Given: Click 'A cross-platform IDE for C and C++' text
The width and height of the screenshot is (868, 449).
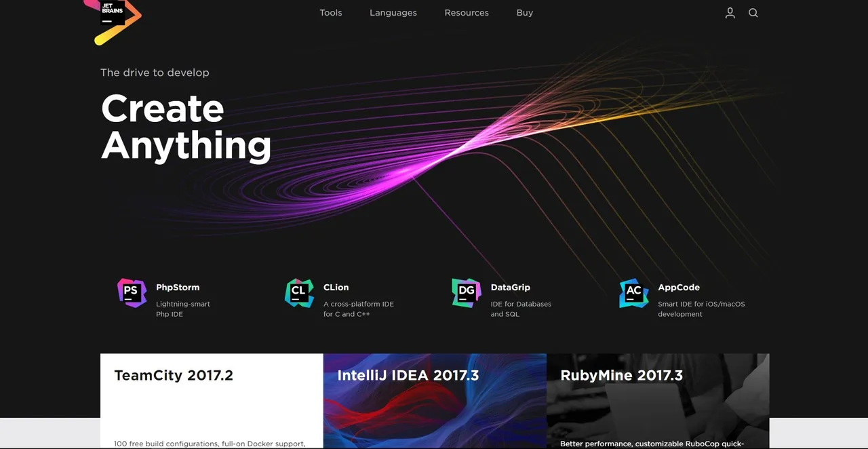Looking at the screenshot, I should point(359,309).
